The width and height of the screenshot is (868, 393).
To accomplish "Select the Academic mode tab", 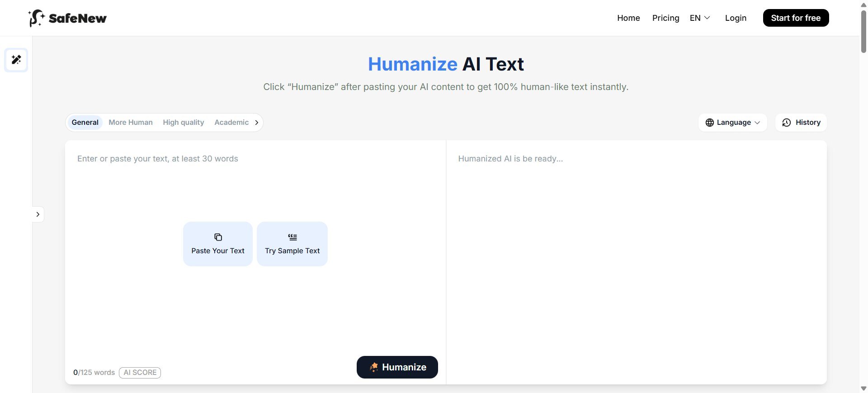I will tap(231, 123).
